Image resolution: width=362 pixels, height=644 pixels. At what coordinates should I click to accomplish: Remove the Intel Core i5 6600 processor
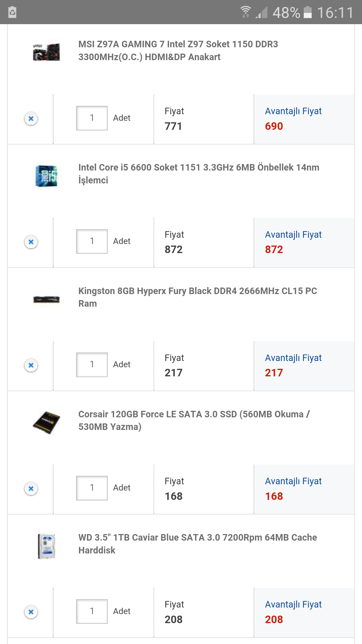pyautogui.click(x=31, y=242)
